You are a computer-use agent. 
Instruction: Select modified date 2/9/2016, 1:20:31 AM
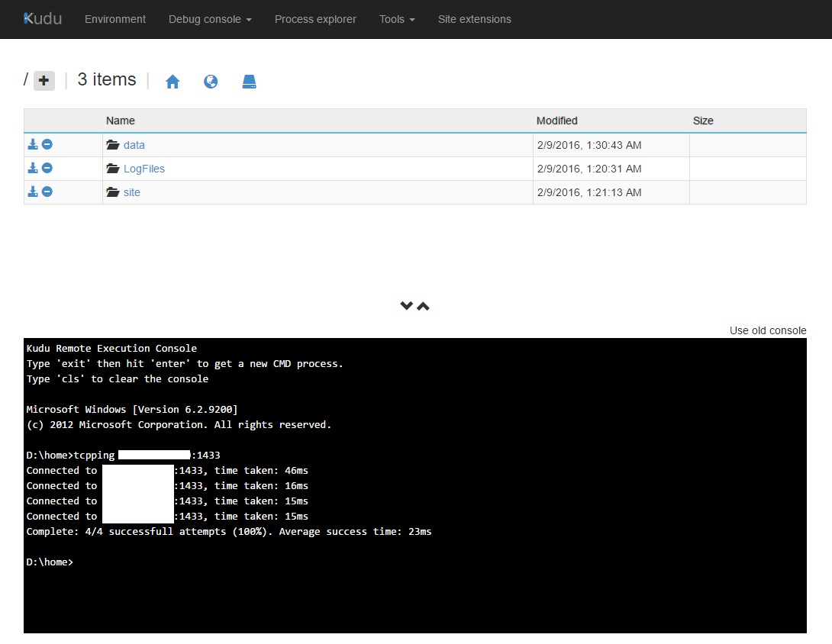click(589, 169)
